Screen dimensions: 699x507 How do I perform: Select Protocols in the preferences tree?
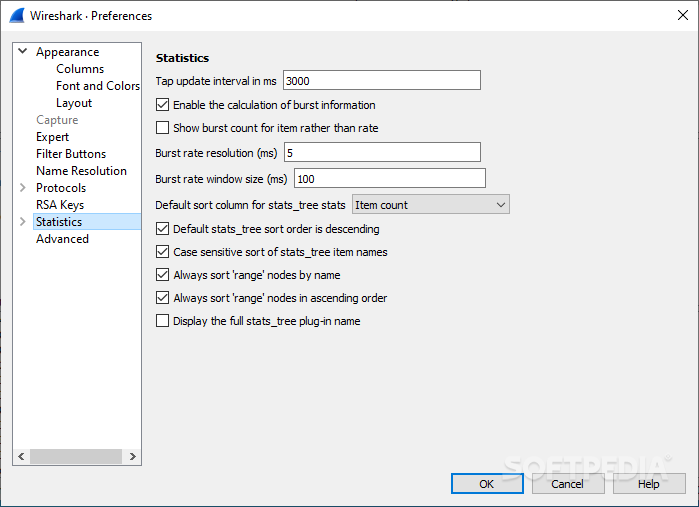click(x=61, y=188)
